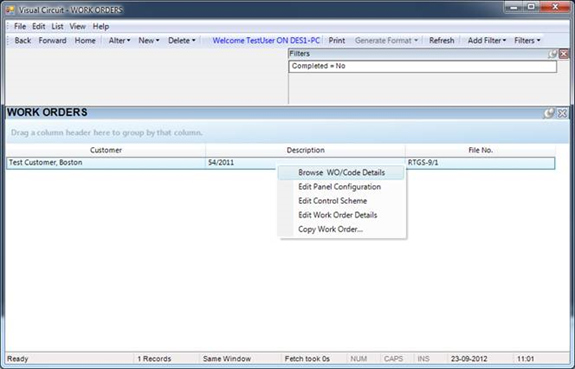Select the Test Customer, Boston row
The width and height of the screenshot is (575, 369).
pyautogui.click(x=281, y=163)
